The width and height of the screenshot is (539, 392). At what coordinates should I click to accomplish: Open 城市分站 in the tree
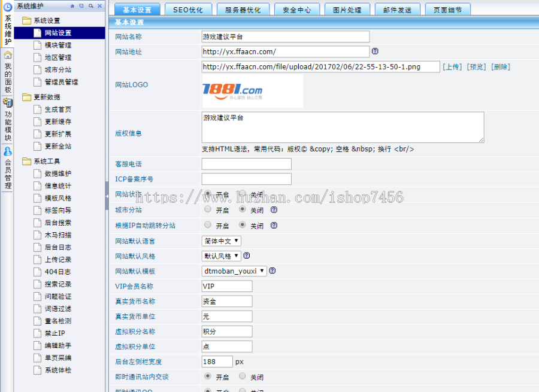click(x=58, y=70)
